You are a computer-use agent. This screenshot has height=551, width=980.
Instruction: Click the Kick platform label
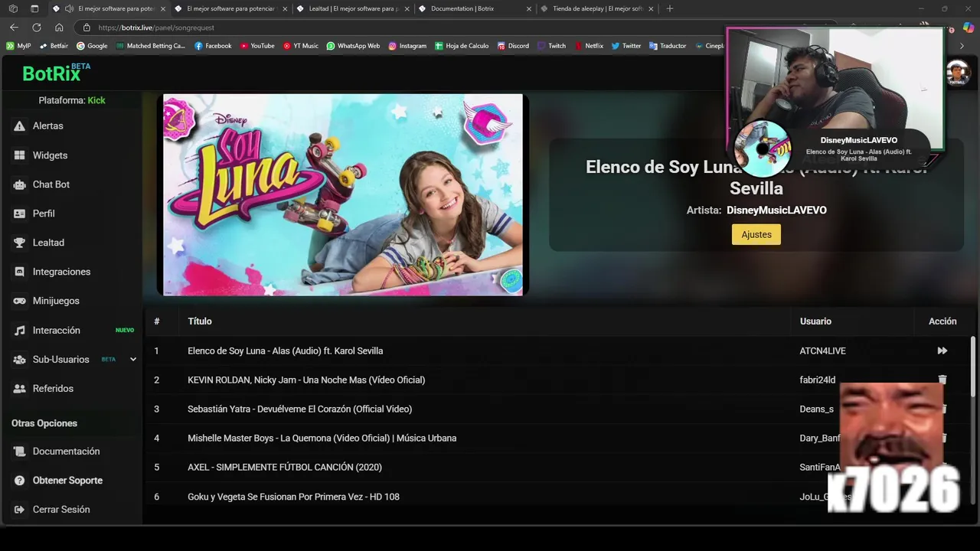(x=96, y=100)
